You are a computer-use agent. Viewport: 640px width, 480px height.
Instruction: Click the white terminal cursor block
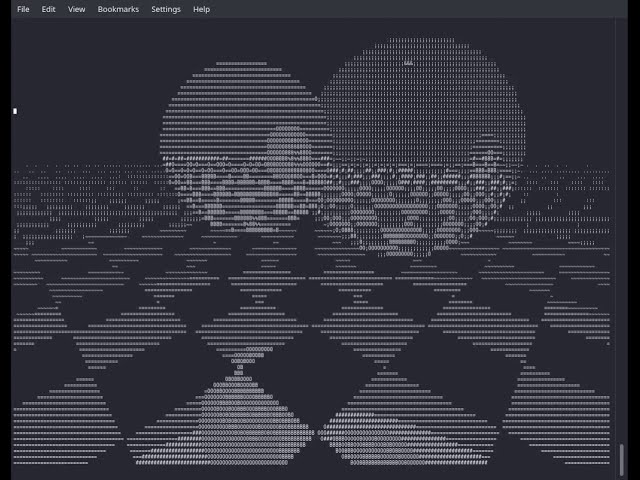click(15, 111)
